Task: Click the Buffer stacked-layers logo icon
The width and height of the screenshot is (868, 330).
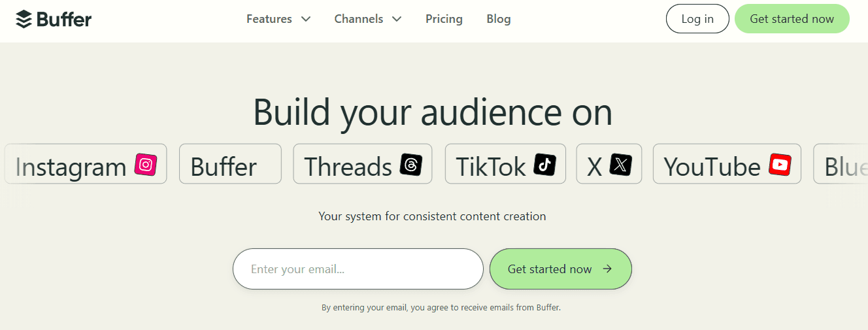Action: tap(24, 20)
